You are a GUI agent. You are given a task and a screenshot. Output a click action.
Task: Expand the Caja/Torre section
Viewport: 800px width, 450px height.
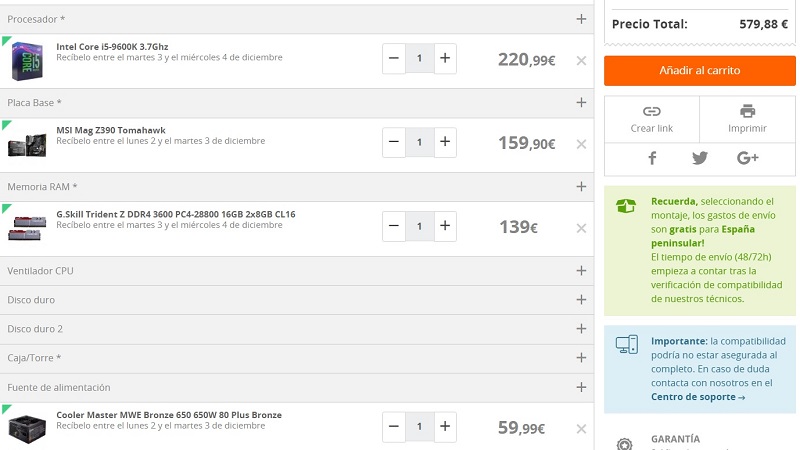tap(581, 358)
